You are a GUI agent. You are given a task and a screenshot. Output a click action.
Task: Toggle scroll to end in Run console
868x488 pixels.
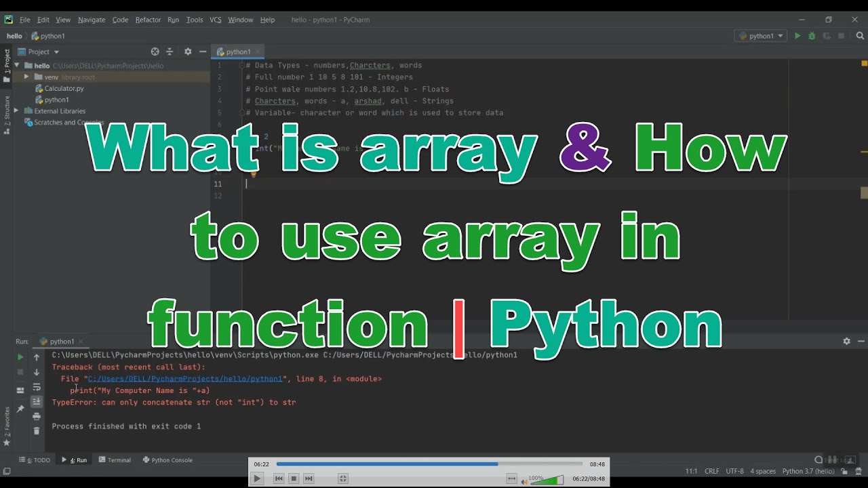coord(37,401)
